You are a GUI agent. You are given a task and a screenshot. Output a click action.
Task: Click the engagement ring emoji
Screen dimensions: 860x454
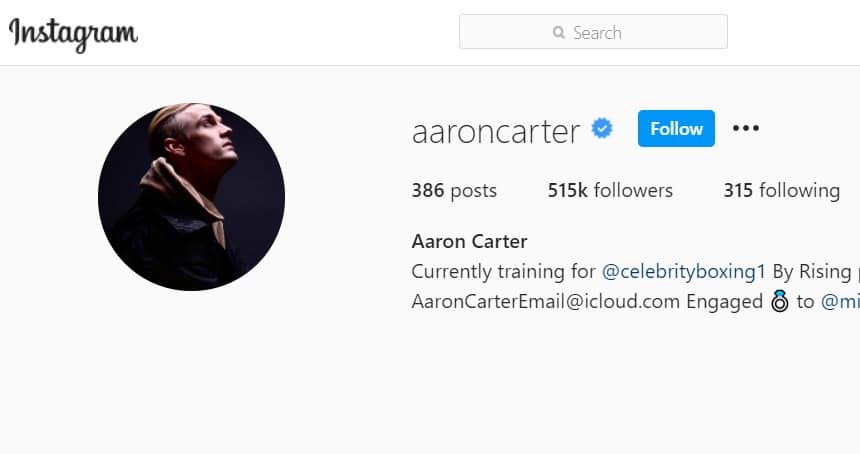[779, 301]
